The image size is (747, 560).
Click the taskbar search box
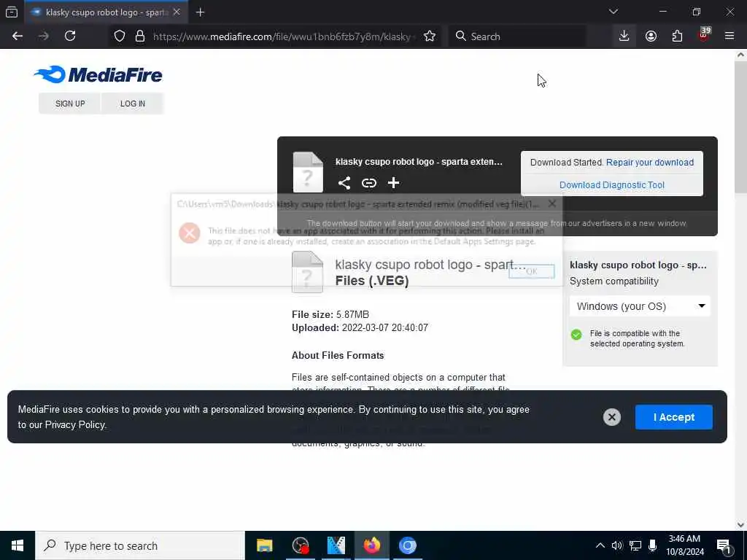[140, 545]
